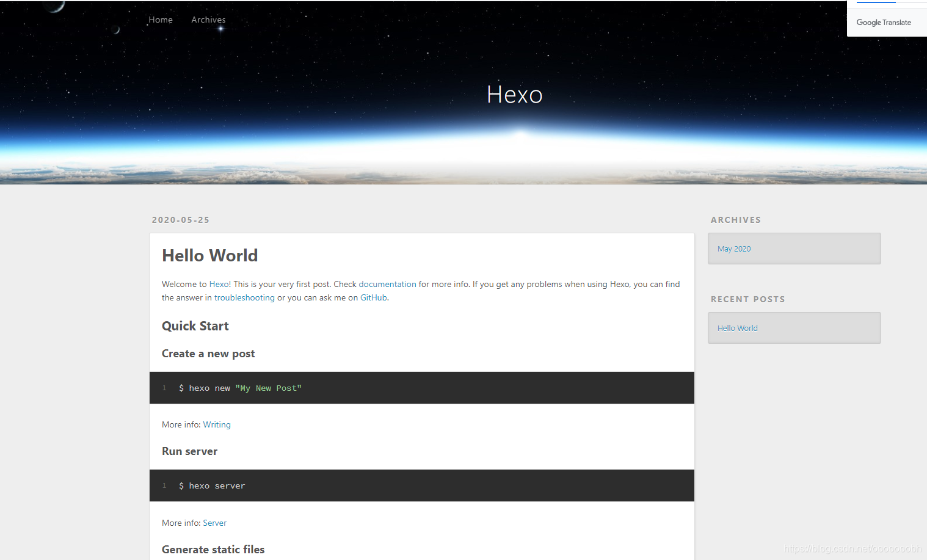Open the Archives navigation link

(x=208, y=20)
